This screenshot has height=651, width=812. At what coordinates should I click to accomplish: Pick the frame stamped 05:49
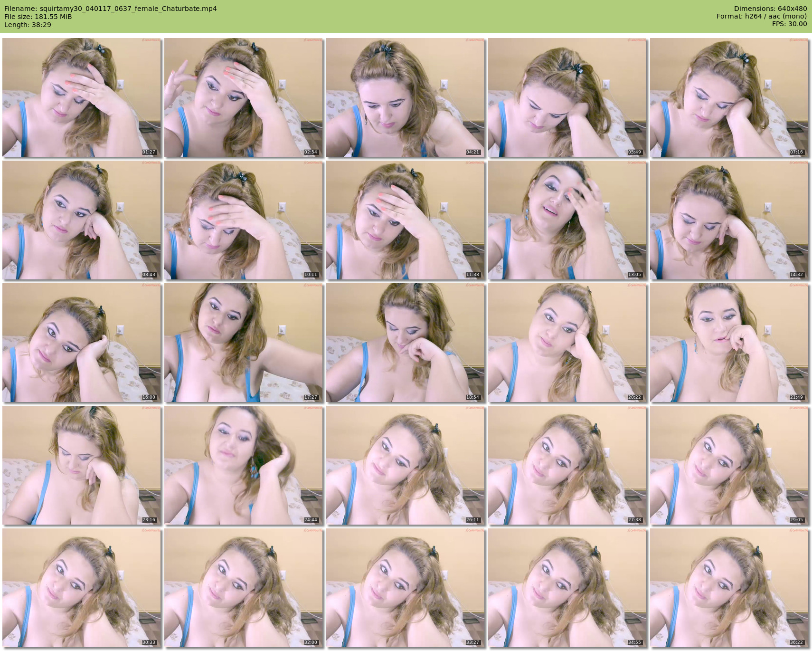coord(567,97)
